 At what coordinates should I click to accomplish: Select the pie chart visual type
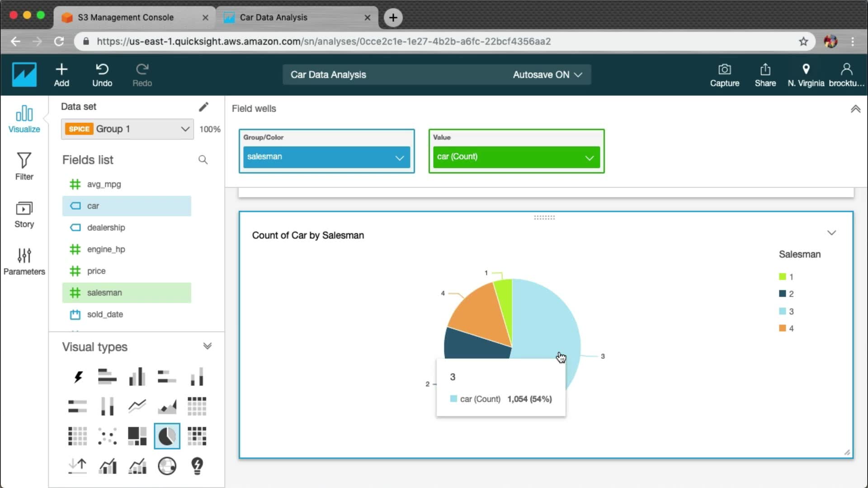[x=167, y=436]
